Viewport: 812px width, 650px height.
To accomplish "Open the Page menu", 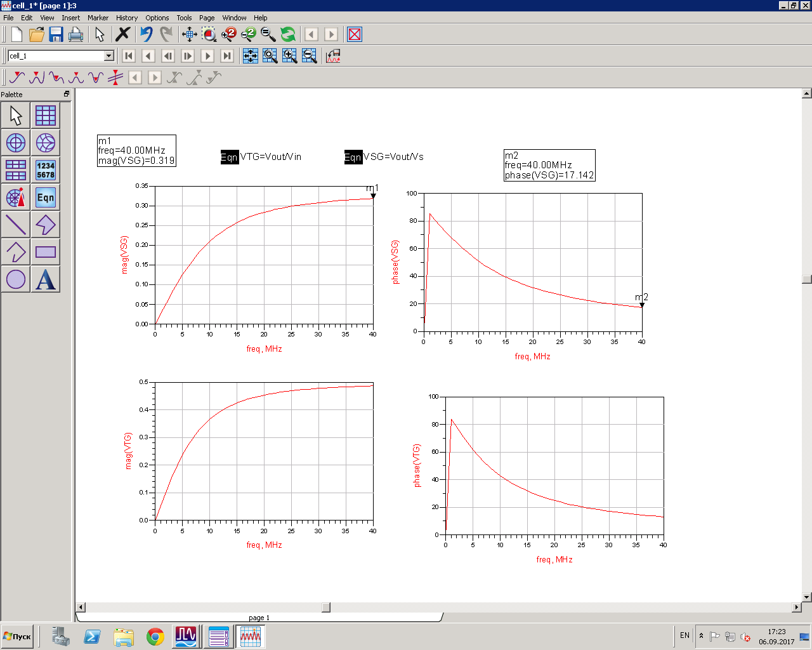I will click(207, 18).
